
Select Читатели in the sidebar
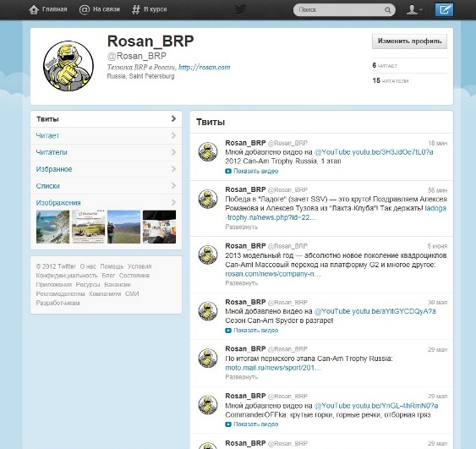[106, 152]
